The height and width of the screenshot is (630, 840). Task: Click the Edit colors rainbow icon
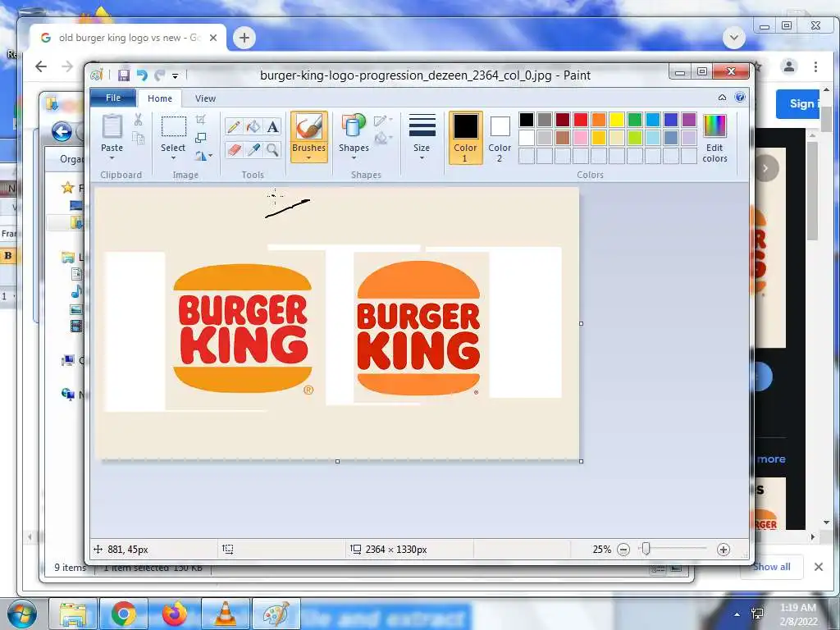point(714,126)
